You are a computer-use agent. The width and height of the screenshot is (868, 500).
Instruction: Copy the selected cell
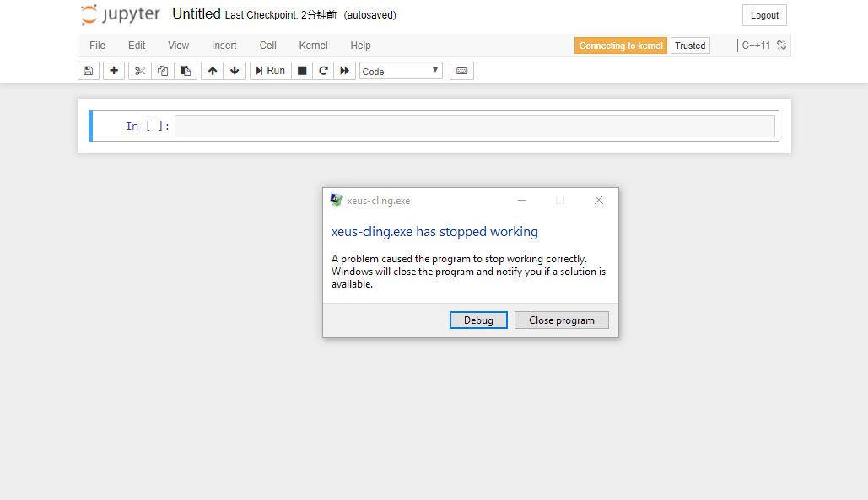162,70
